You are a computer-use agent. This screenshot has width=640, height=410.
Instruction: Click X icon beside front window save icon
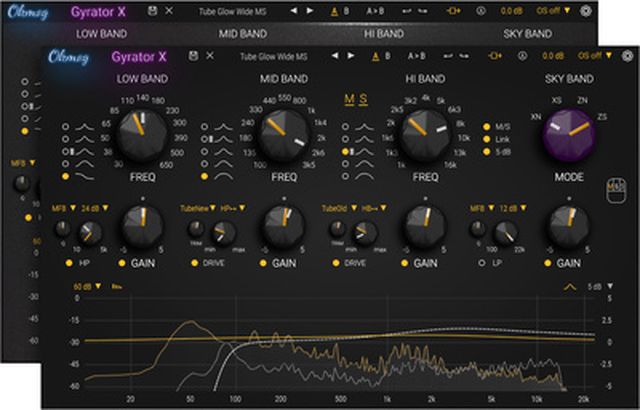[x=210, y=56]
